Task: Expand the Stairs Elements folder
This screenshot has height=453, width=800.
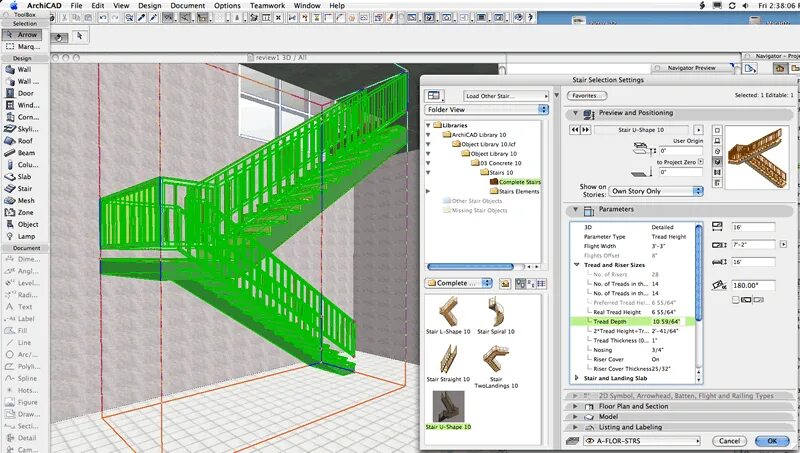Action: pos(428,191)
